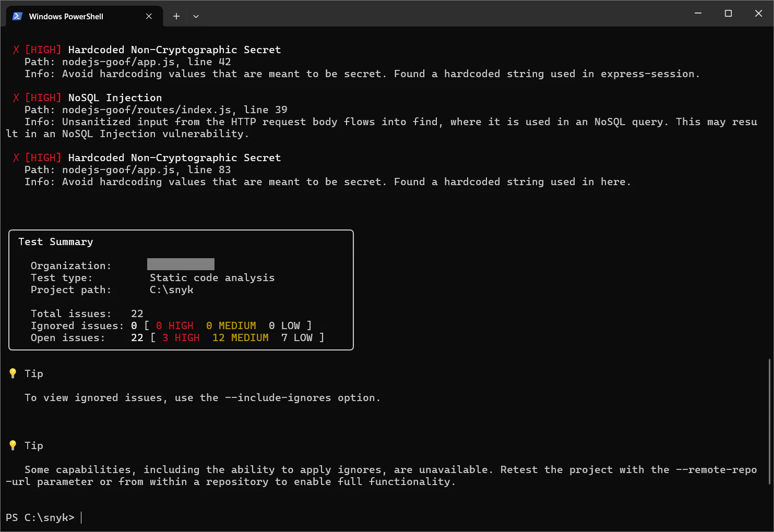Image resolution: width=774 pixels, height=532 pixels.
Task: Click the '--remote-repo' parameter text
Action: click(716, 469)
